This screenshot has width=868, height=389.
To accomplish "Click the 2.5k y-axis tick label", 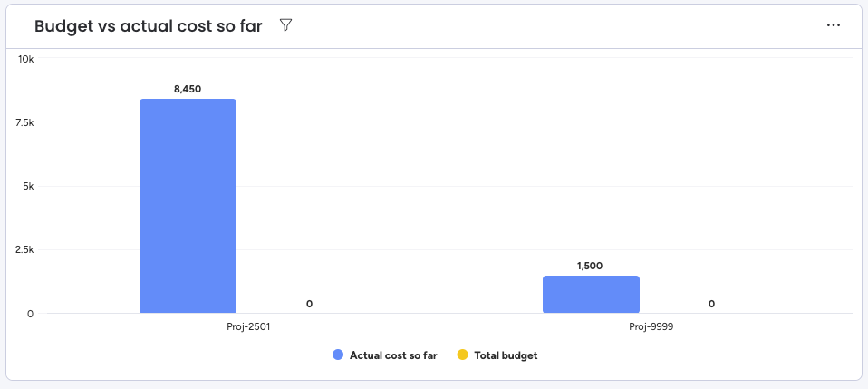I will pos(24,249).
